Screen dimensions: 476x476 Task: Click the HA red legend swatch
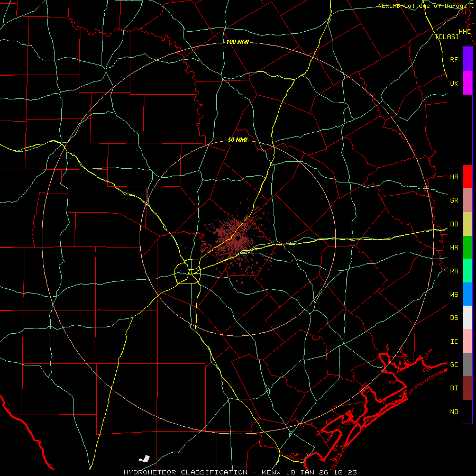point(467,177)
